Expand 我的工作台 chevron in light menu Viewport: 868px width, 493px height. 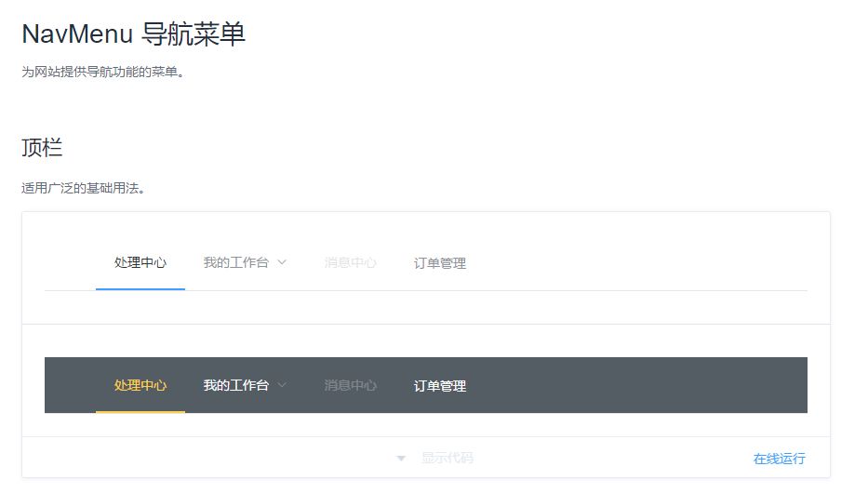(x=282, y=262)
